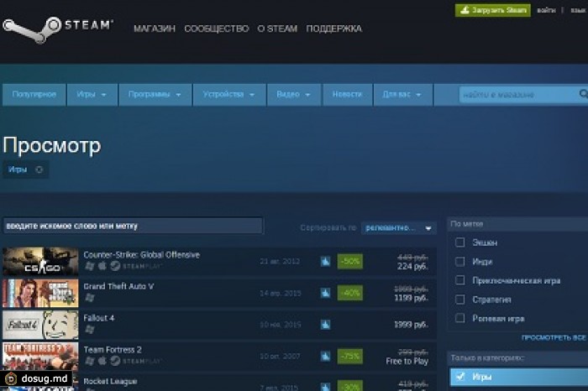Click review thumbs-up icon for Rocket League
This screenshot has width=588, height=391.
pyautogui.click(x=326, y=387)
